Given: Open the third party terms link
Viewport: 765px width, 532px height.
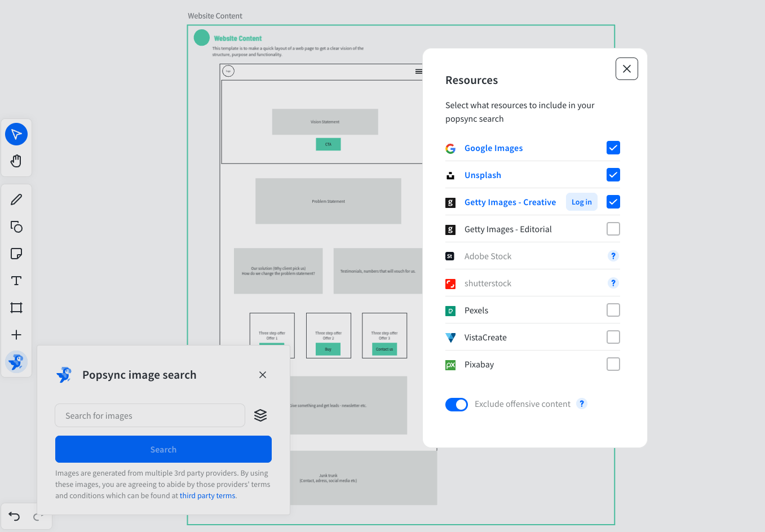Looking at the screenshot, I should pyautogui.click(x=207, y=496).
